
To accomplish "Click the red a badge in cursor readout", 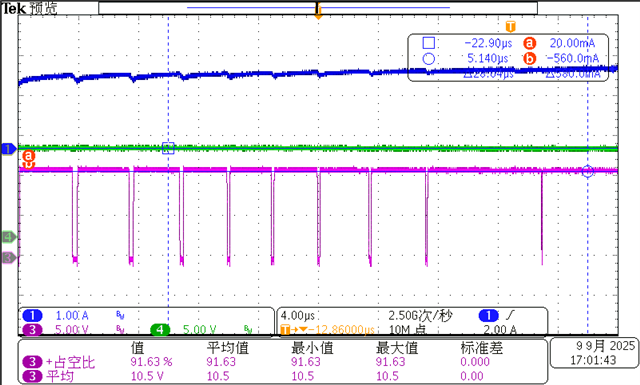I will [x=529, y=43].
